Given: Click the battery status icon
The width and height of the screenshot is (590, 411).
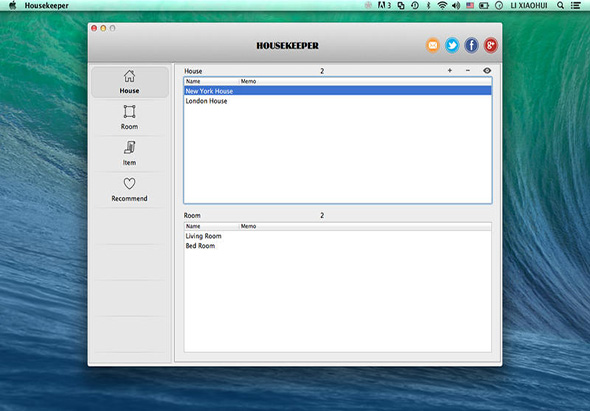Looking at the screenshot, I should pos(484,5).
